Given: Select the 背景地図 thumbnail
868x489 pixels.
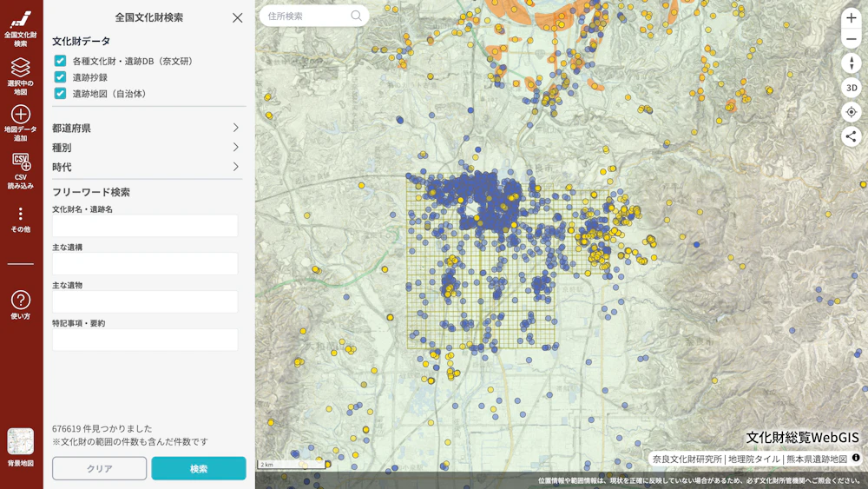Looking at the screenshot, I should (x=21, y=442).
